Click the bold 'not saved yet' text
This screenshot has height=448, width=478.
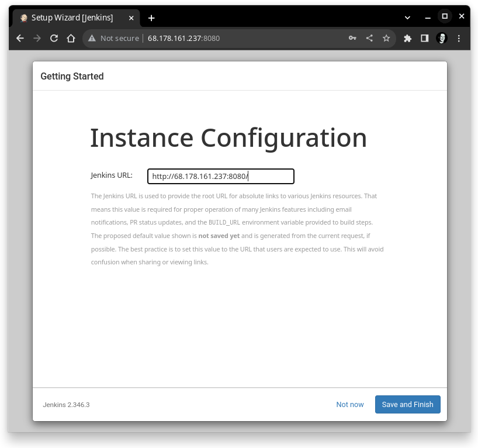[x=219, y=236]
